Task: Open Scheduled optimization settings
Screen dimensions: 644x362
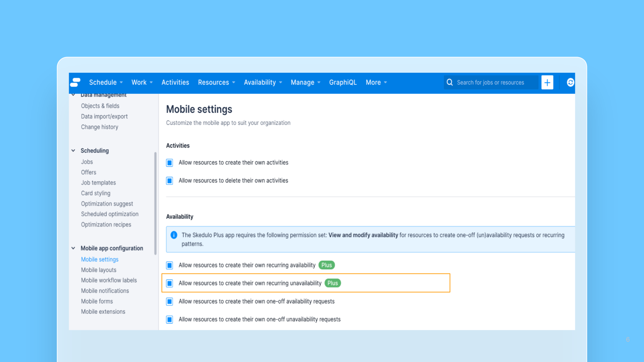Action: pos(110,214)
